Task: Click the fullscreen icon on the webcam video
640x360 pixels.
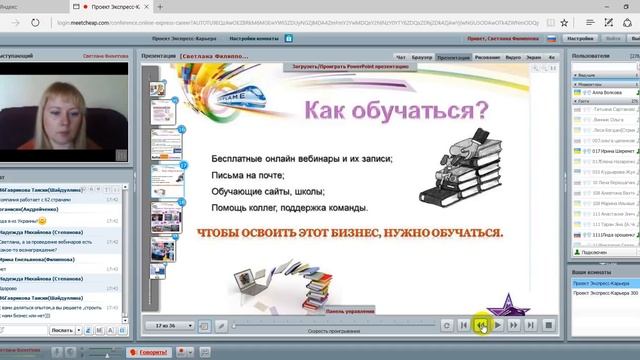Action: pos(121,155)
